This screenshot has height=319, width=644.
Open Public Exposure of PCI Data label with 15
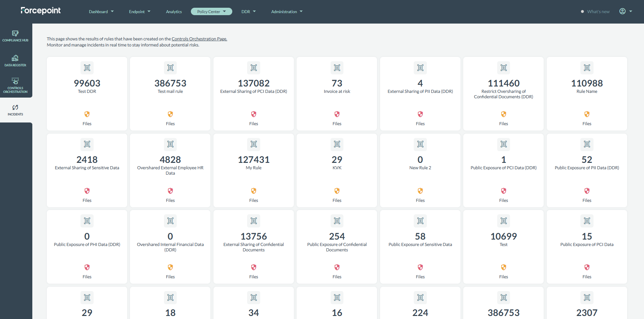tap(587, 244)
